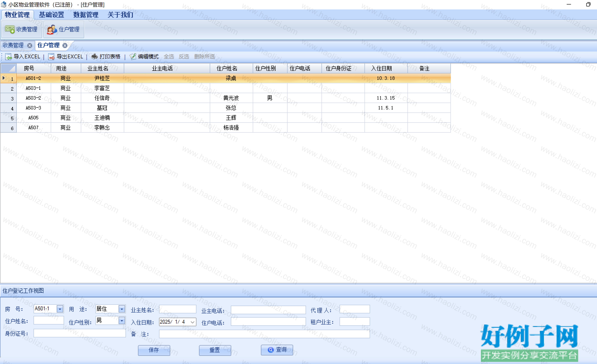Focus the 住户姓名 input field

(49, 320)
